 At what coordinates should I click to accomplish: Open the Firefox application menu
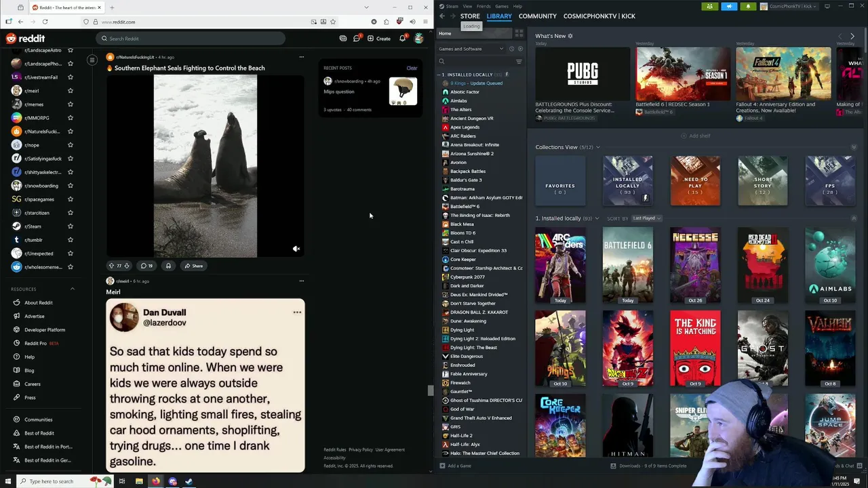(425, 22)
